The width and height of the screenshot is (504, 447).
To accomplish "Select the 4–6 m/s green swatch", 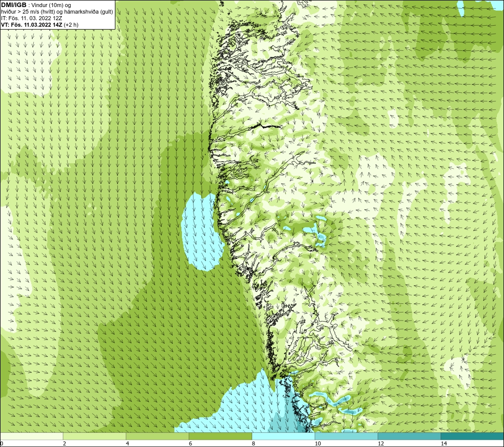I will (x=157, y=436).
